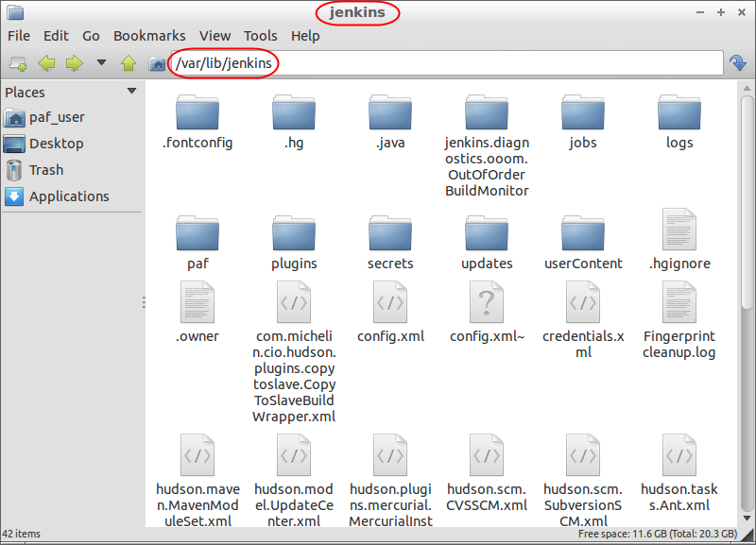Click the scrollbar down arrow

point(747,519)
